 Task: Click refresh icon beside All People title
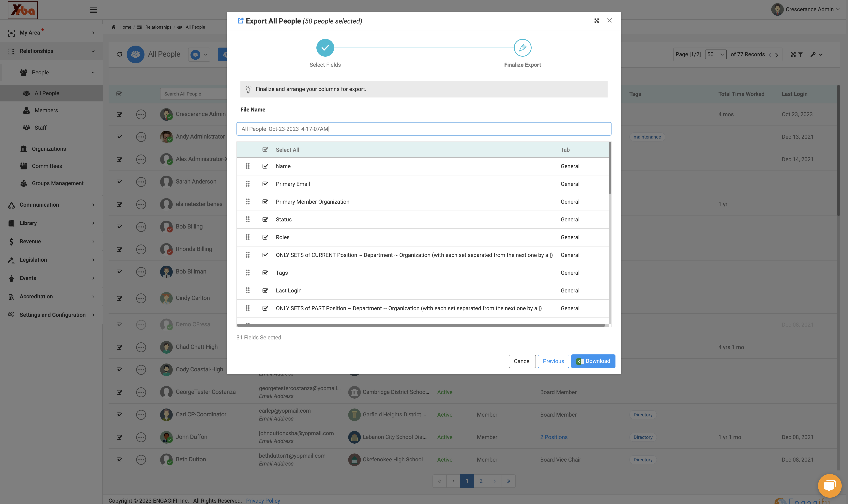coord(120,54)
